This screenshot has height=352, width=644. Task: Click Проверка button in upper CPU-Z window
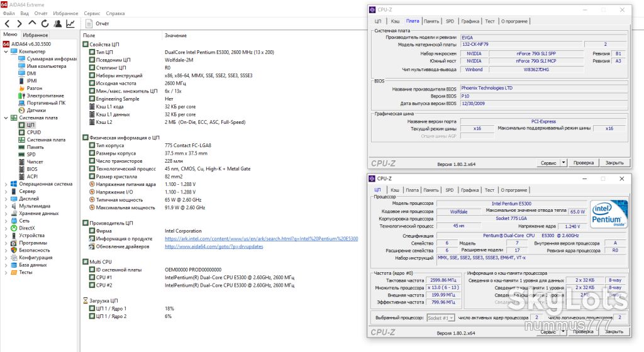point(583,163)
